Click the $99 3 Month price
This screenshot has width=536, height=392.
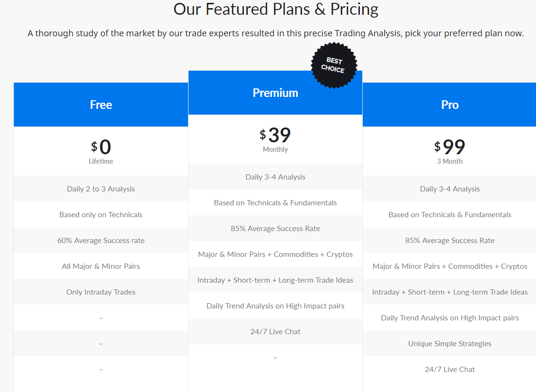(x=450, y=151)
